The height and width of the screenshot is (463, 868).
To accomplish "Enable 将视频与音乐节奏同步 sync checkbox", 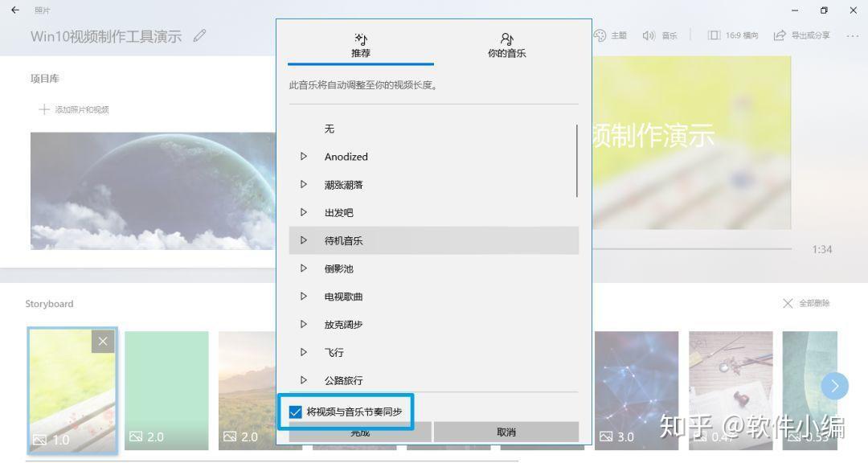I will pyautogui.click(x=297, y=412).
